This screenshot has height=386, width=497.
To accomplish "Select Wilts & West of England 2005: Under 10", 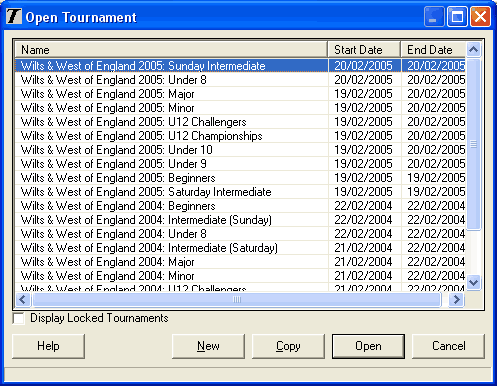I will pos(240,150).
